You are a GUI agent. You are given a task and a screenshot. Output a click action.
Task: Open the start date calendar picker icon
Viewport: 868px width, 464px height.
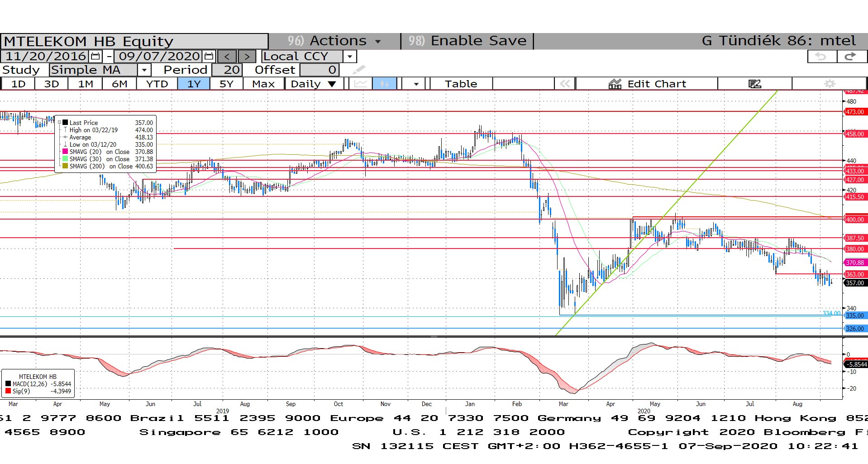point(95,56)
